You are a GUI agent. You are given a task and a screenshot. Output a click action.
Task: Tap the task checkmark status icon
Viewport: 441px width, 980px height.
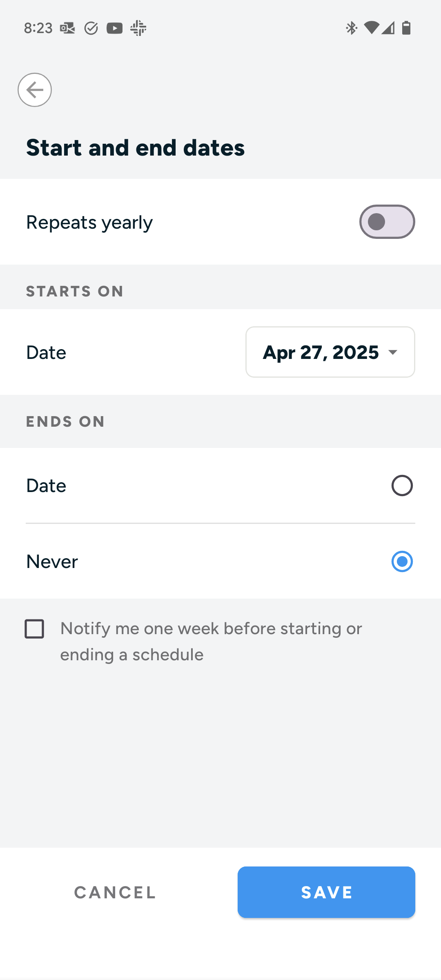[91, 28]
